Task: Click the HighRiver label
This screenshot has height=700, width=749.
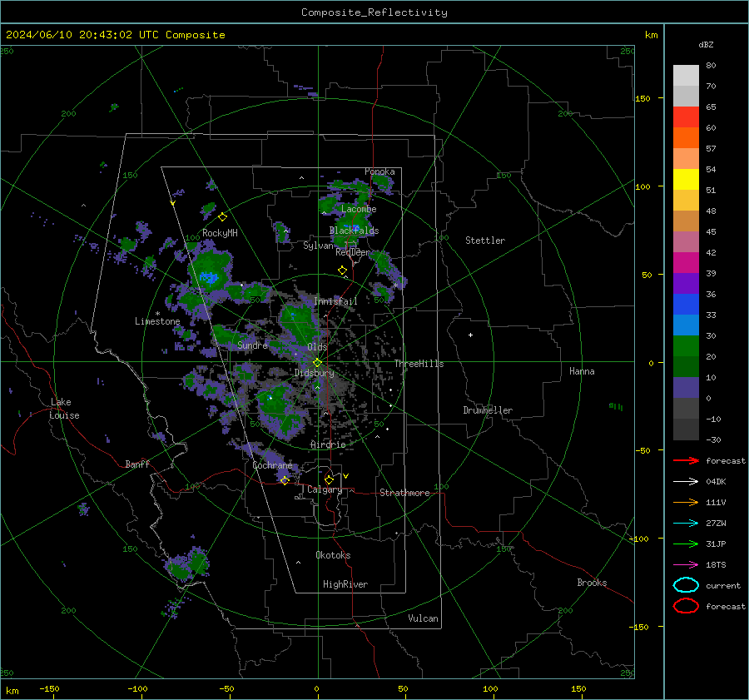Action: coord(345,584)
